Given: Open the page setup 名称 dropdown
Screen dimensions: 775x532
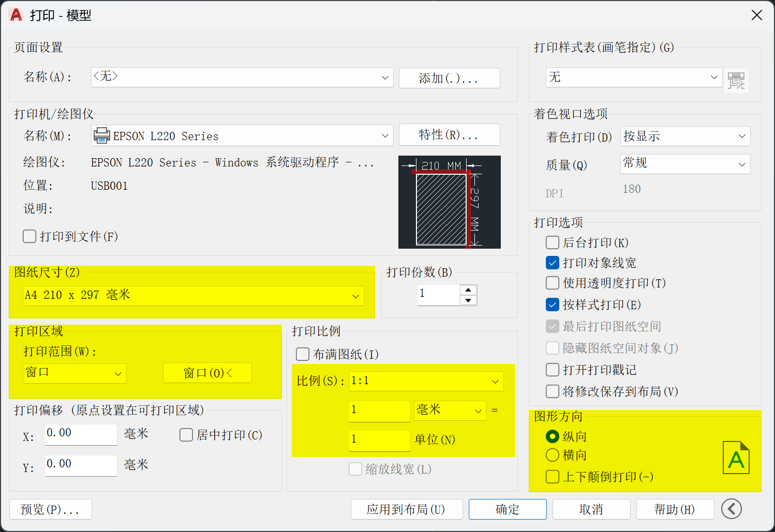Looking at the screenshot, I should pos(242,78).
